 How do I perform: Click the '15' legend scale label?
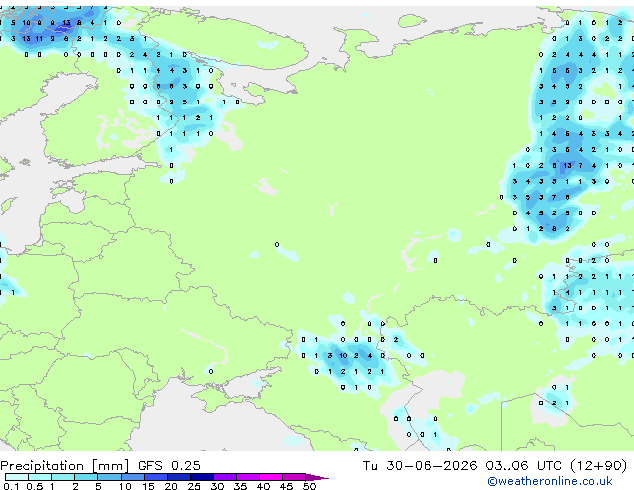(148, 486)
